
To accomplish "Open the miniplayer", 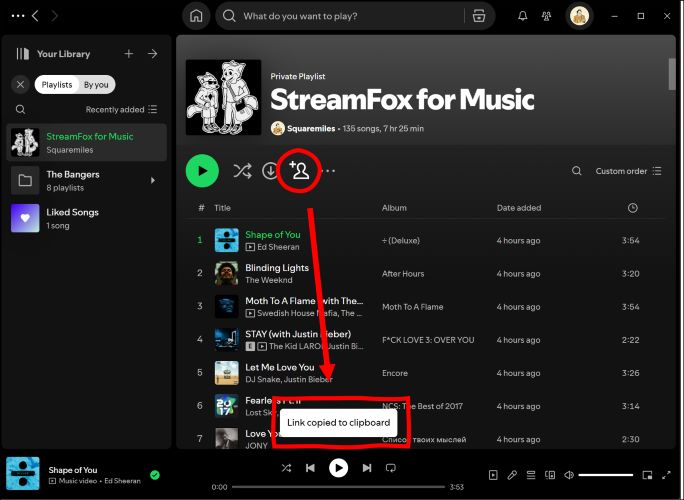I will 647,475.
